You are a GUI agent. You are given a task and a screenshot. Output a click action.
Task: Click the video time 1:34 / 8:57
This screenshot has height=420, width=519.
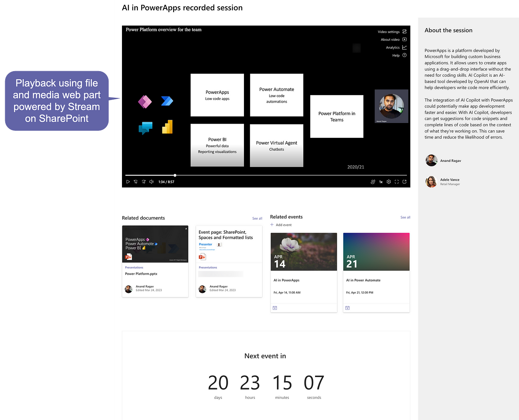166,182
